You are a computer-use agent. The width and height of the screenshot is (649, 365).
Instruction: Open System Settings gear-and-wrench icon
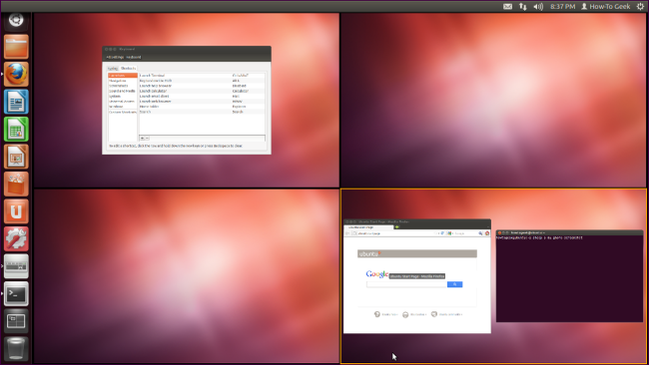(x=16, y=239)
